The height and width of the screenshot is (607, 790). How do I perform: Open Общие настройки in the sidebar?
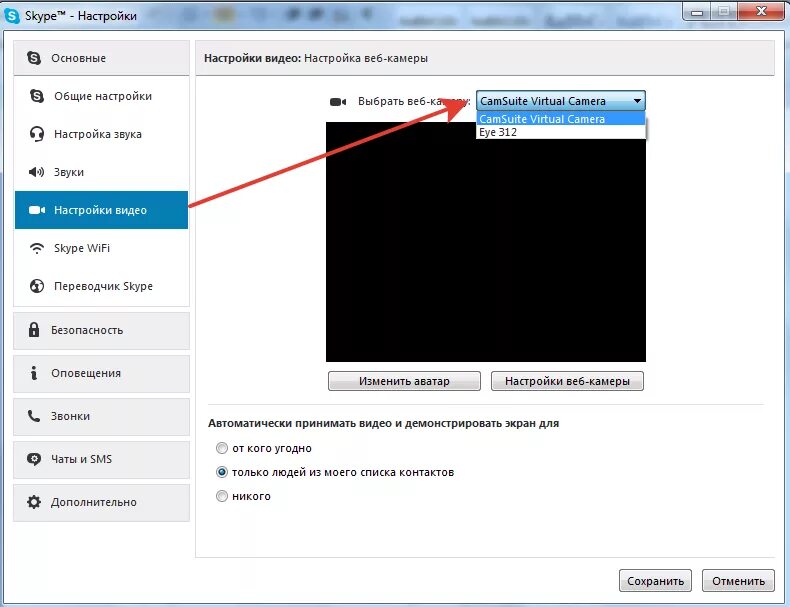(101, 96)
